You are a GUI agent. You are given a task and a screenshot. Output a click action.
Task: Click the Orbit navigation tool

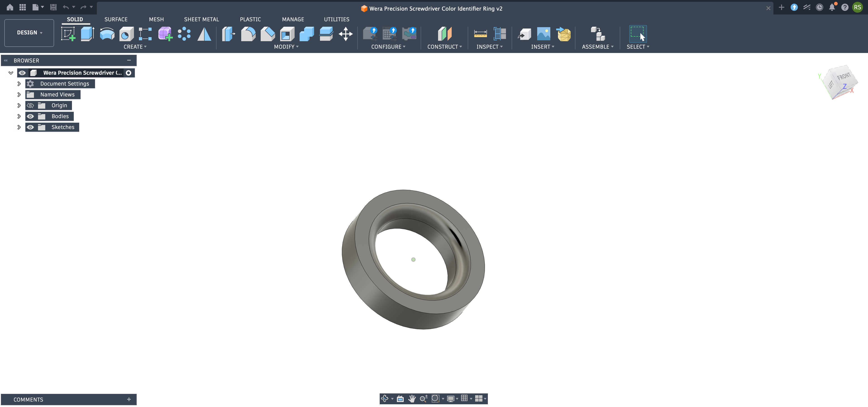[x=384, y=399]
